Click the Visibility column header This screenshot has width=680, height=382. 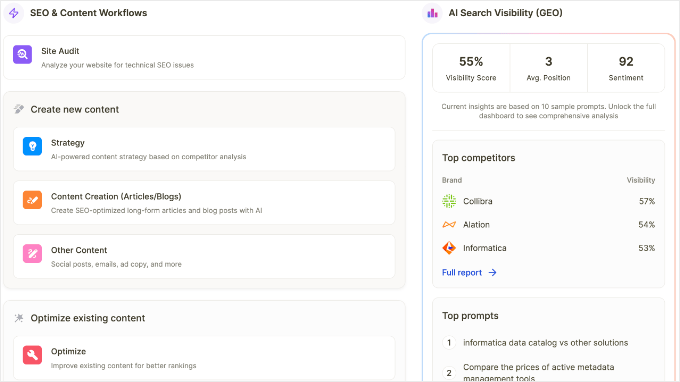pyautogui.click(x=641, y=180)
